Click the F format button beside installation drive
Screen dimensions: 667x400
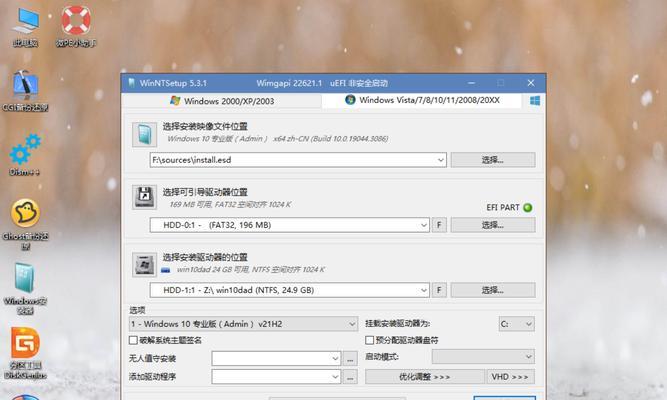439,290
